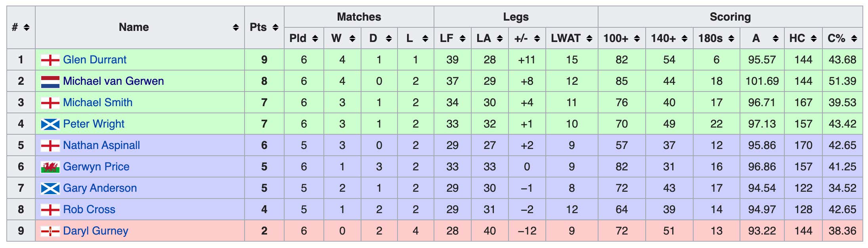Follow the Nathan Aspinall link
The image size is (868, 248).
(101, 145)
